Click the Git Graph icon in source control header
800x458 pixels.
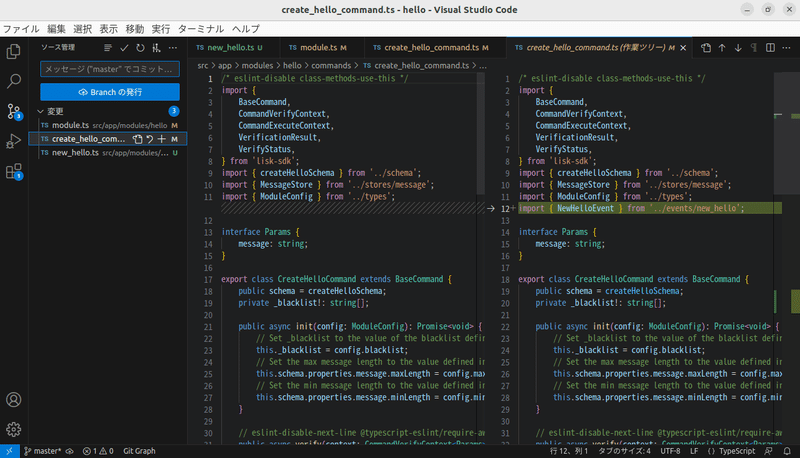157,47
